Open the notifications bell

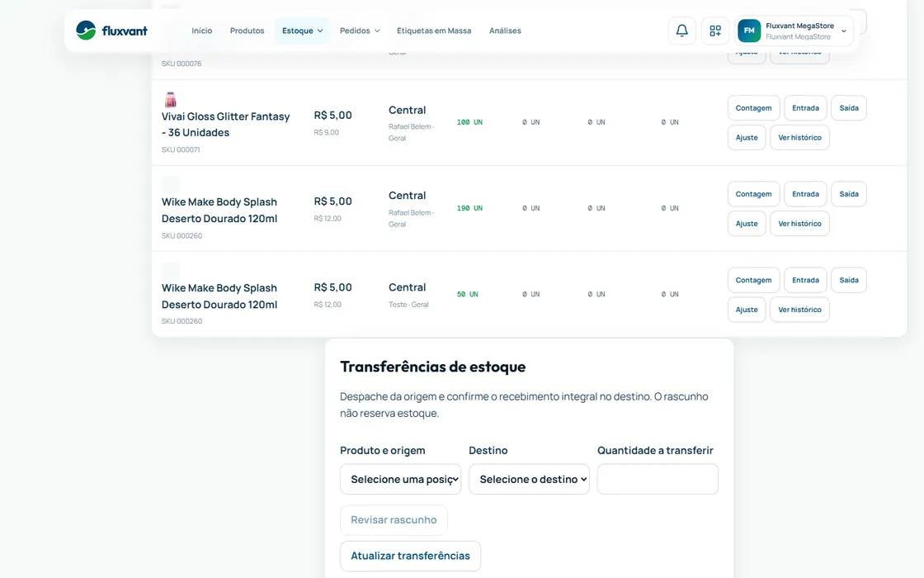click(x=681, y=31)
